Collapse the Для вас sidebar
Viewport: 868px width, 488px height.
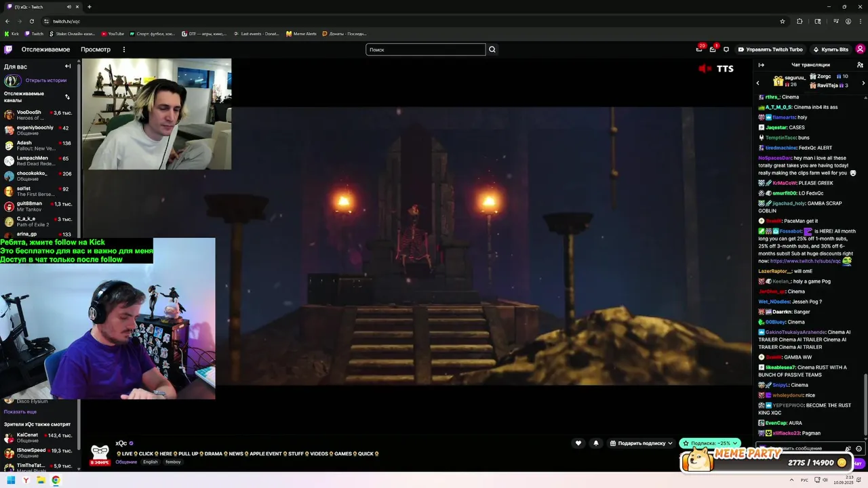[x=68, y=66]
